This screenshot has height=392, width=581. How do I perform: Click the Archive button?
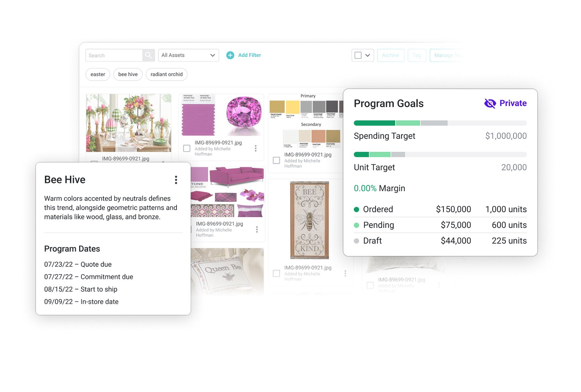(391, 55)
